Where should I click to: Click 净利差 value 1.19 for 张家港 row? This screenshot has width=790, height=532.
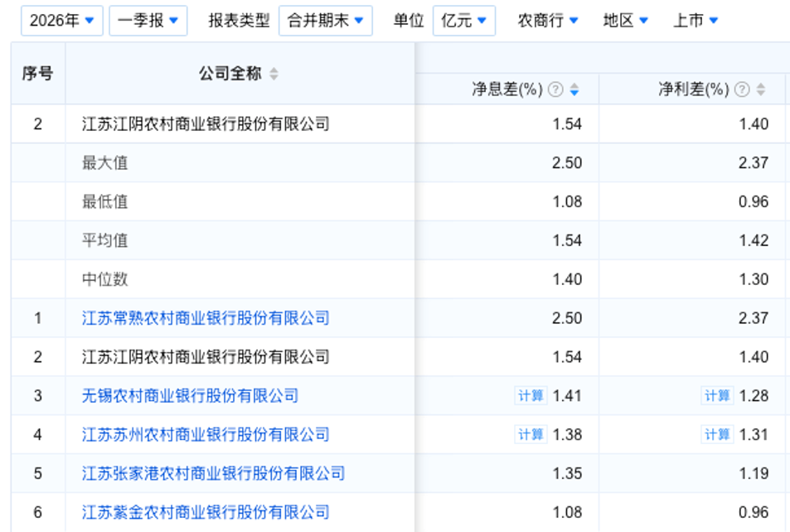coord(754,473)
